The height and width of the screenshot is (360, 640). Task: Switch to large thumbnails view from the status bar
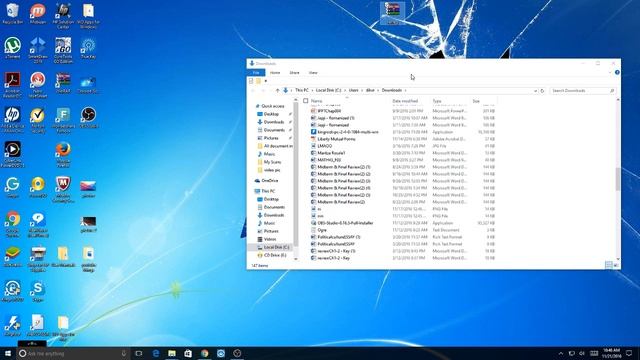point(616,265)
